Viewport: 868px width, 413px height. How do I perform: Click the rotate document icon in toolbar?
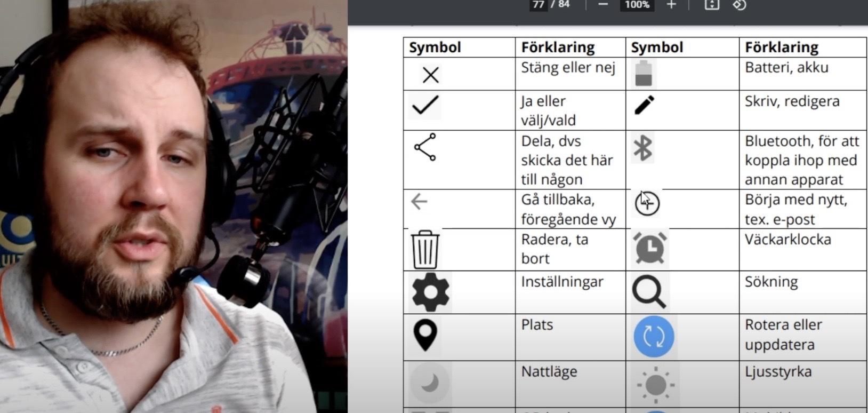pos(739,5)
